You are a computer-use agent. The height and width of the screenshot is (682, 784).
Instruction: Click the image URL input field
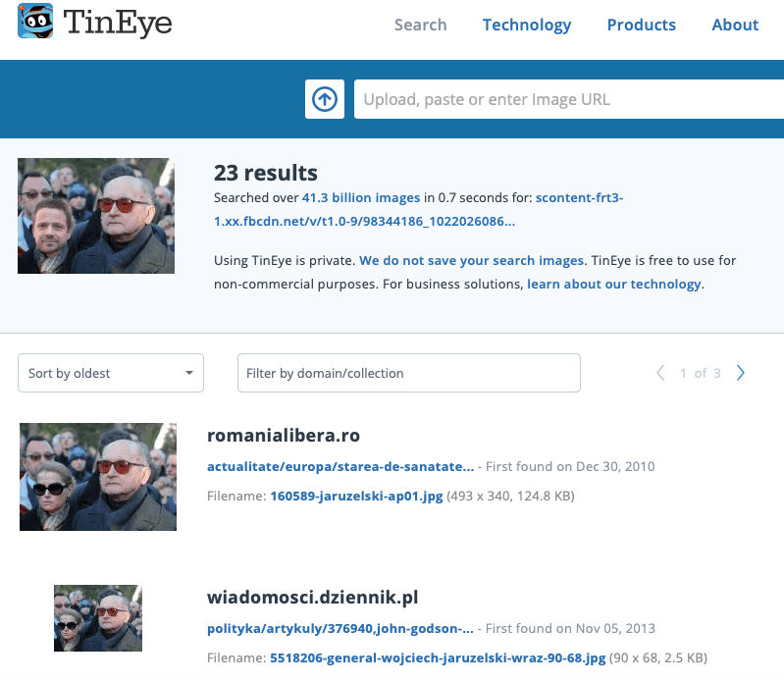[x=568, y=99]
